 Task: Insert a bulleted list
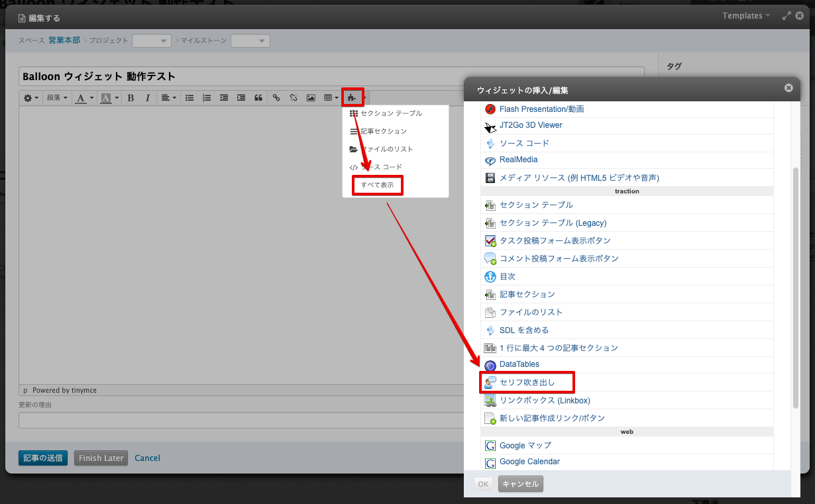(x=190, y=98)
